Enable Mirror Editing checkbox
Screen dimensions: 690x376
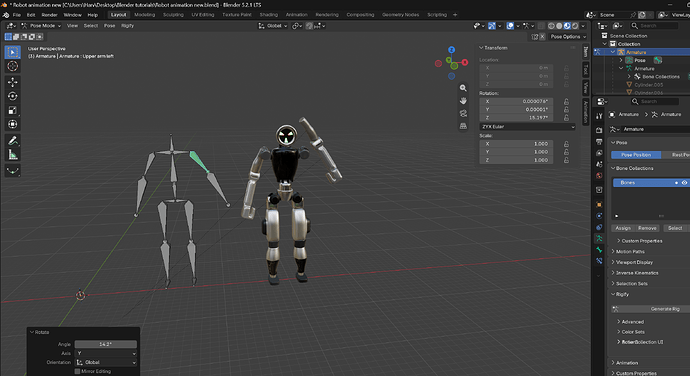[x=78, y=372]
